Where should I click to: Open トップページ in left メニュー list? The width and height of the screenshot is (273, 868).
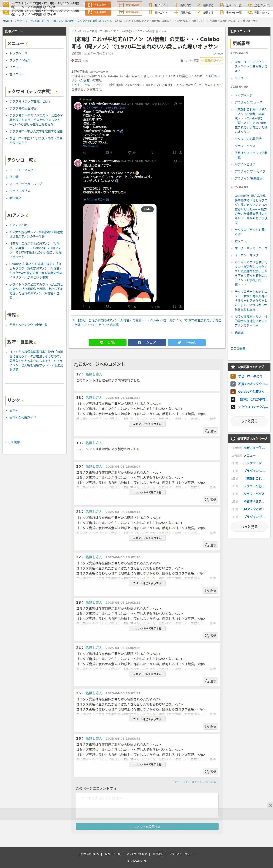click(18, 53)
